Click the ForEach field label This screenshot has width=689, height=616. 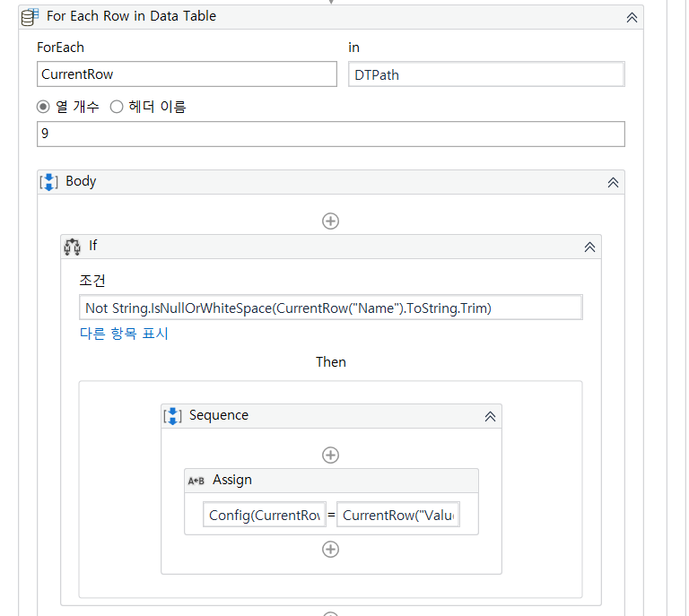tap(61, 48)
